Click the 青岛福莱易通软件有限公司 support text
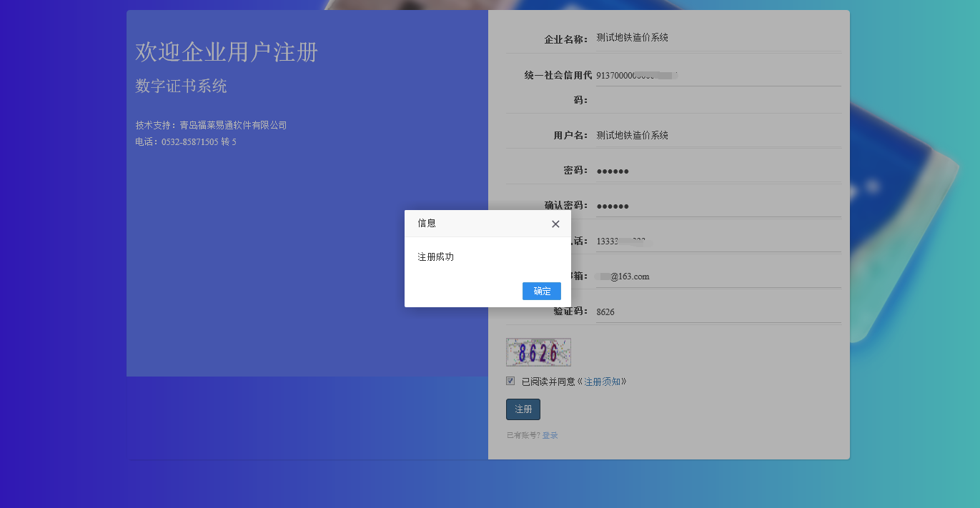 [233, 125]
